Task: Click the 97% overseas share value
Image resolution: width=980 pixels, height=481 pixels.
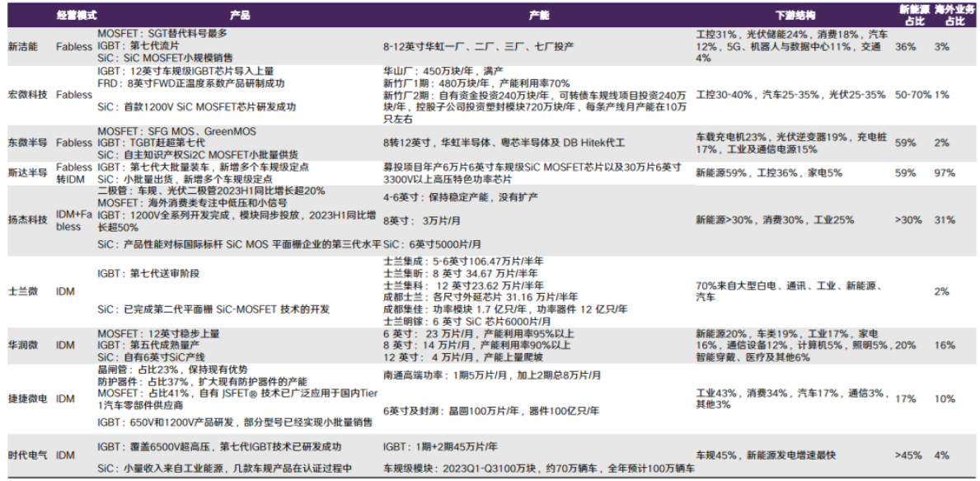Action: [x=945, y=173]
